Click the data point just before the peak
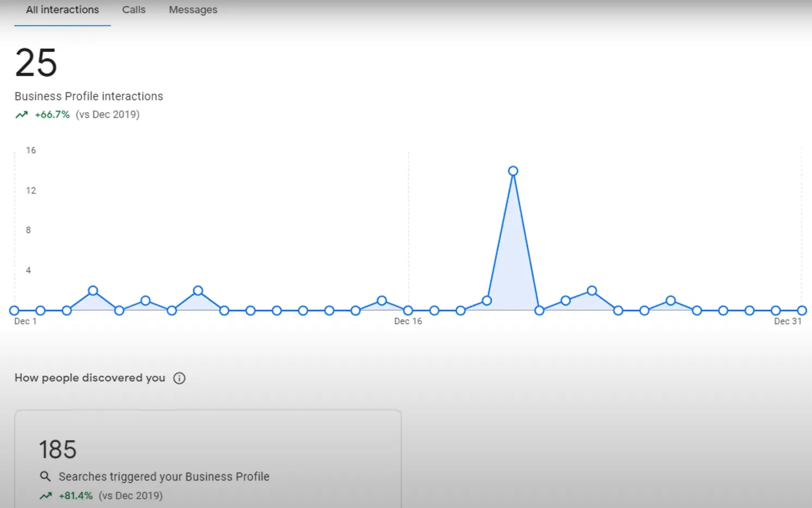 pyautogui.click(x=487, y=301)
